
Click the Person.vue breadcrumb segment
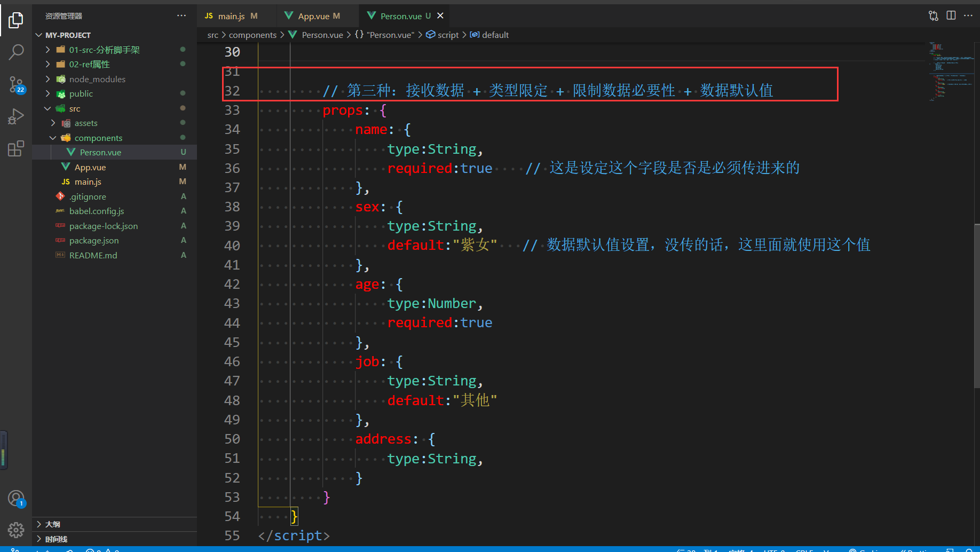(x=316, y=35)
